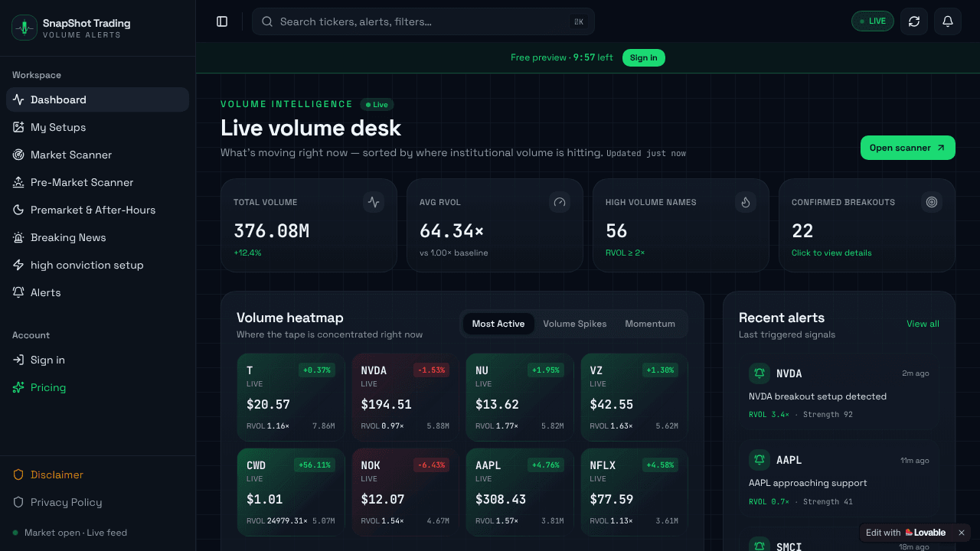The width and height of the screenshot is (980, 551).
Task: Click the small Live badge beside Volume Intelligence
Action: pos(377,105)
